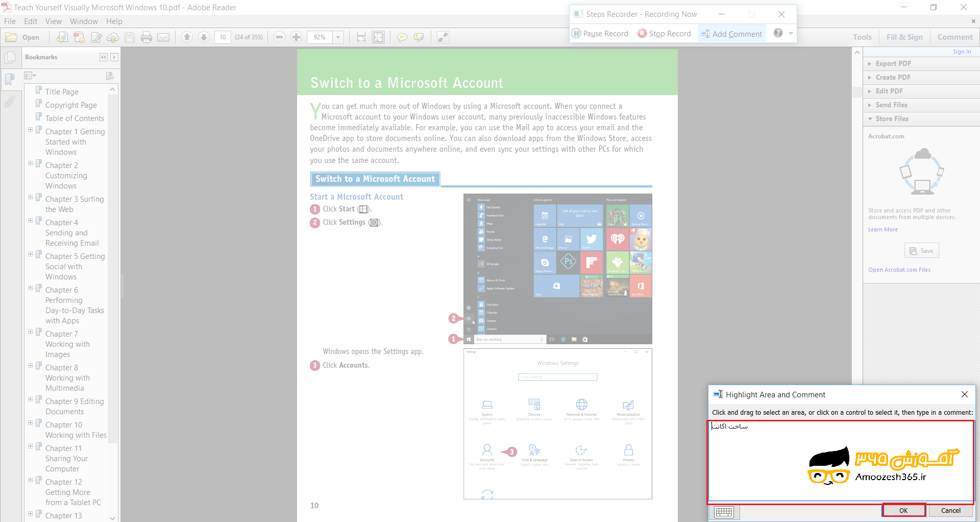Click the Fit one full page icon

378,37
